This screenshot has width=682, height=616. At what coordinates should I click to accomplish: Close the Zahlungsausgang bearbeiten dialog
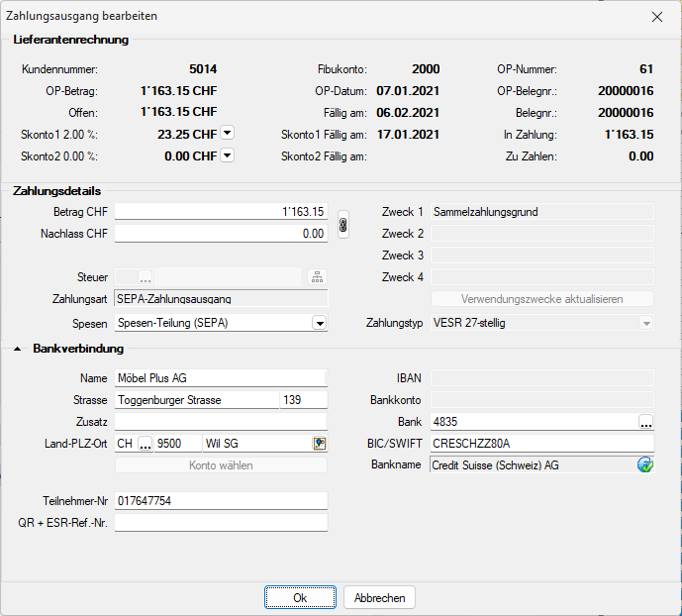657,17
